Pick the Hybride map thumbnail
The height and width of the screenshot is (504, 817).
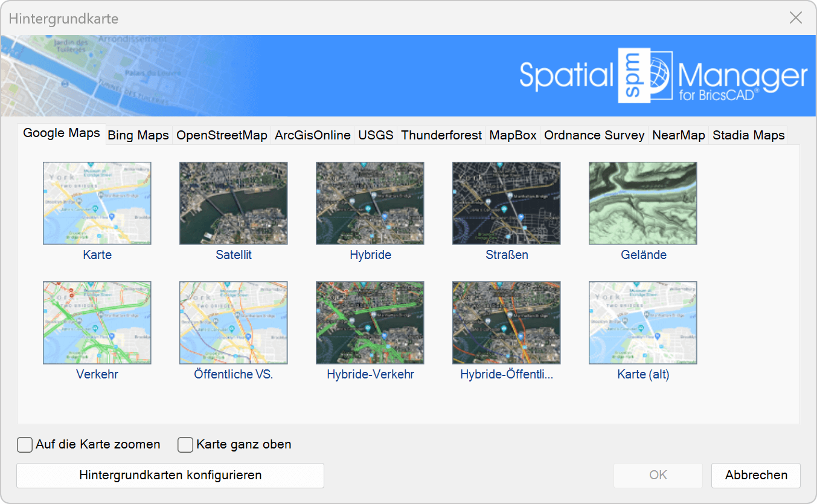[x=370, y=203]
